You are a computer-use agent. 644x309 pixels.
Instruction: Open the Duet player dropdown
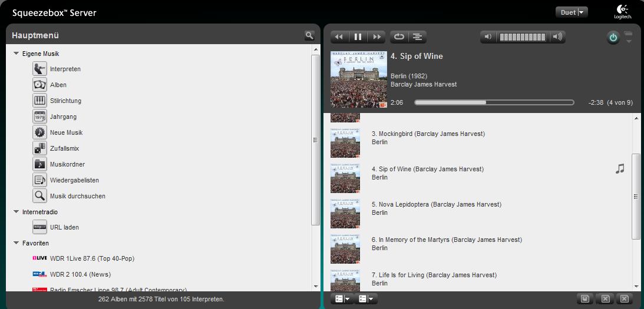[572, 12]
